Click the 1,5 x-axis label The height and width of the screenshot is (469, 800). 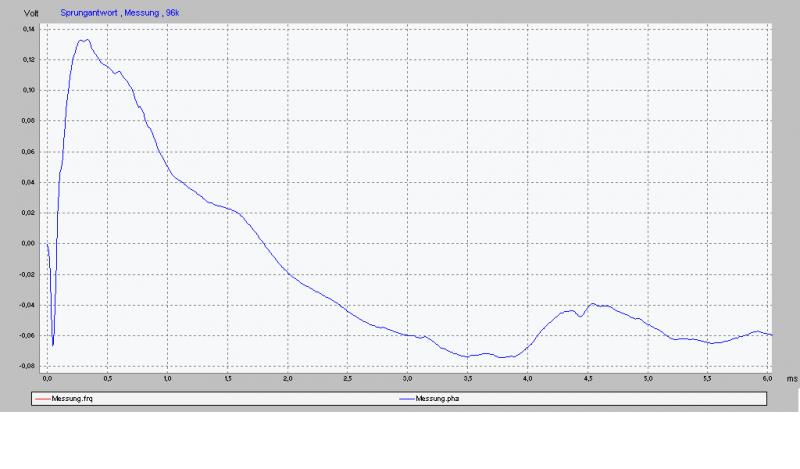228,379
